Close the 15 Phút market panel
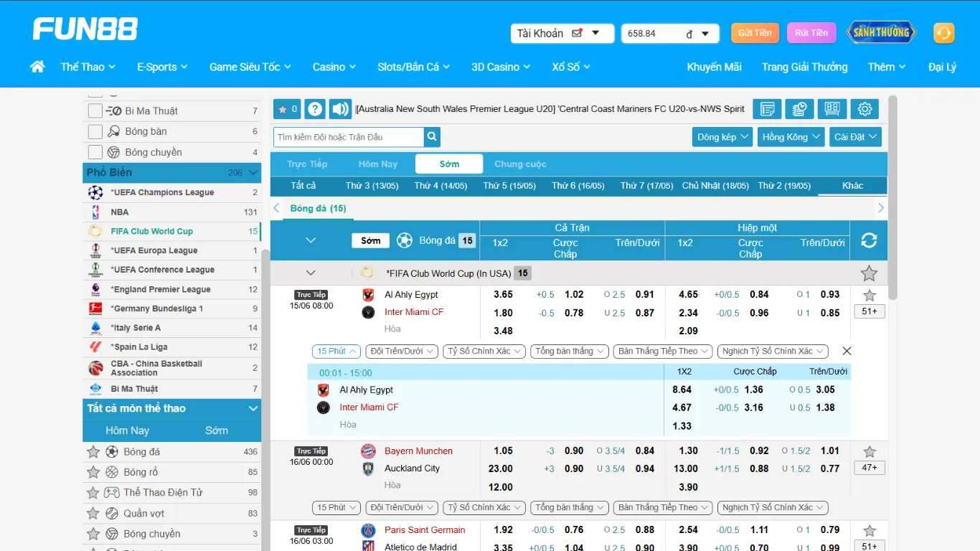Viewport: 980px width, 551px height. (847, 351)
